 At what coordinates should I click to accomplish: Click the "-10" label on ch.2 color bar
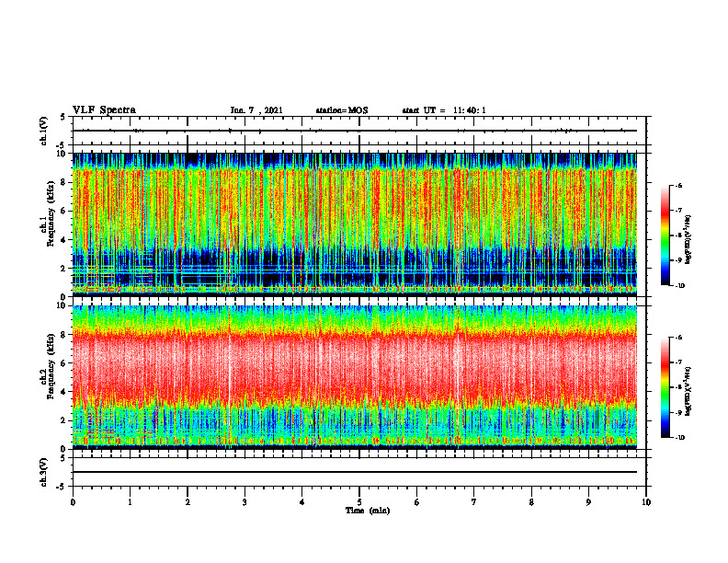tap(680, 438)
